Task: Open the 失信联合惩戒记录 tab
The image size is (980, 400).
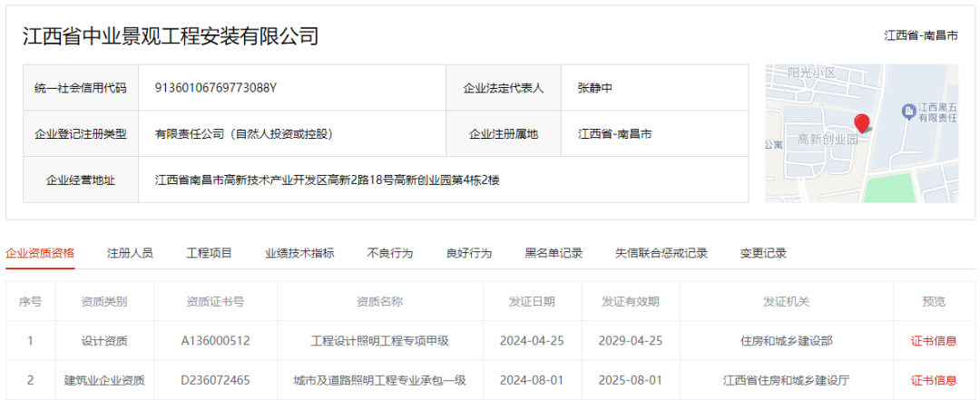Action: tap(661, 253)
